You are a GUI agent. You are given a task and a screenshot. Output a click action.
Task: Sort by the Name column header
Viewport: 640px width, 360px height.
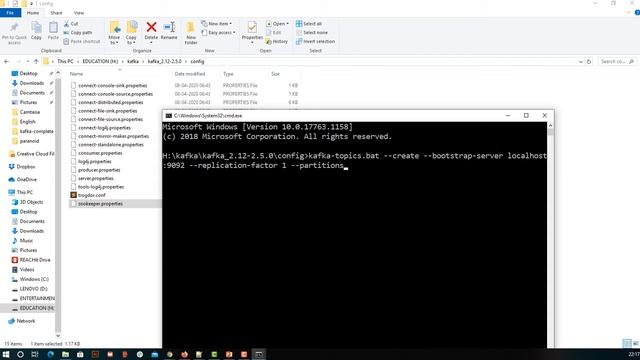click(76, 74)
